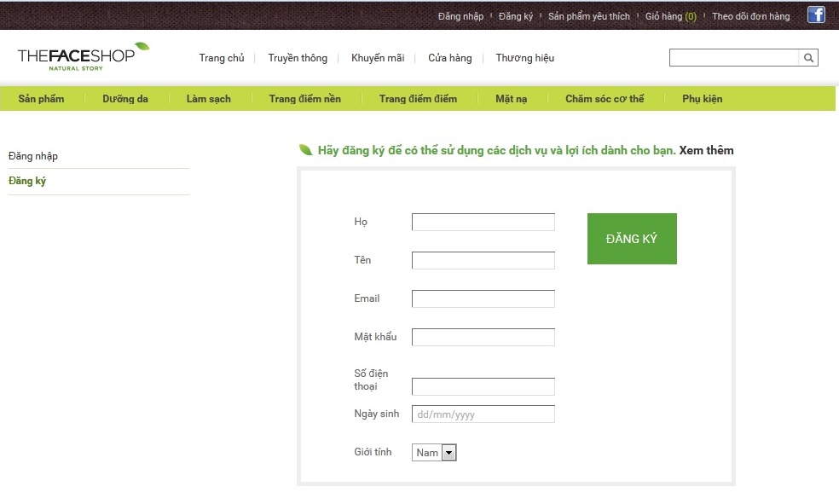The image size is (839, 504).
Task: Open Sản phẩm yêu thích link
Action: coord(589,16)
